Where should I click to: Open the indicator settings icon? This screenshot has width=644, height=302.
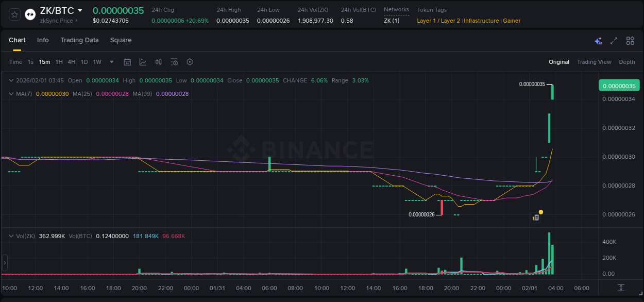point(174,62)
